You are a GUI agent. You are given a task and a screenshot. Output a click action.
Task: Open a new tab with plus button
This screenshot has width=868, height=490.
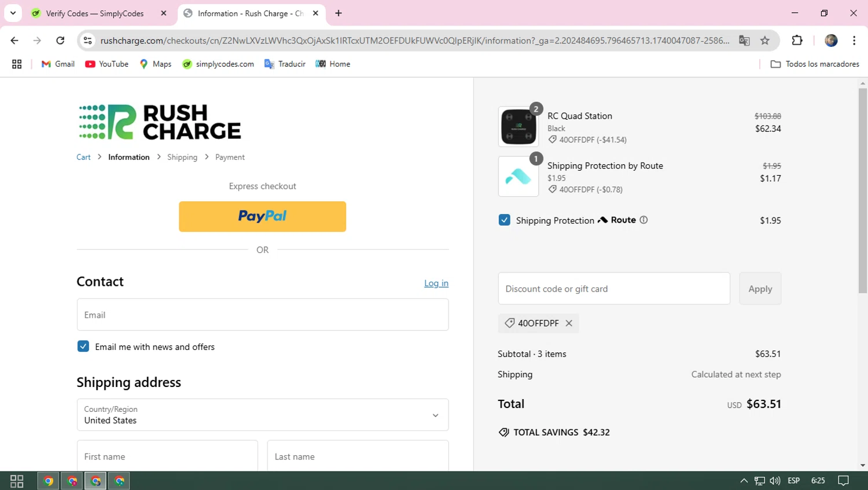click(339, 13)
